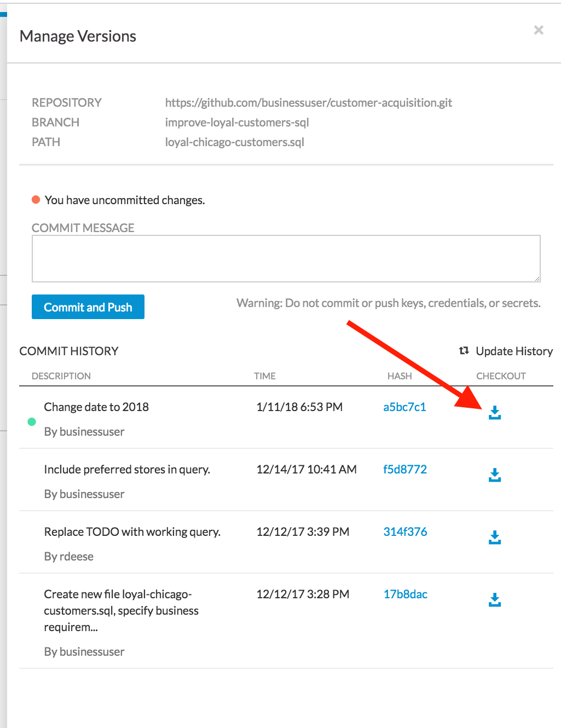Open commit hash 17b8dac link
Screen dimensions: 561x728
405,594
